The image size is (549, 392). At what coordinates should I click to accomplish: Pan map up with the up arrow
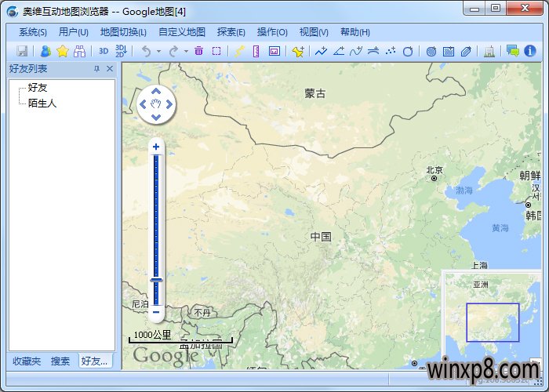(x=156, y=92)
